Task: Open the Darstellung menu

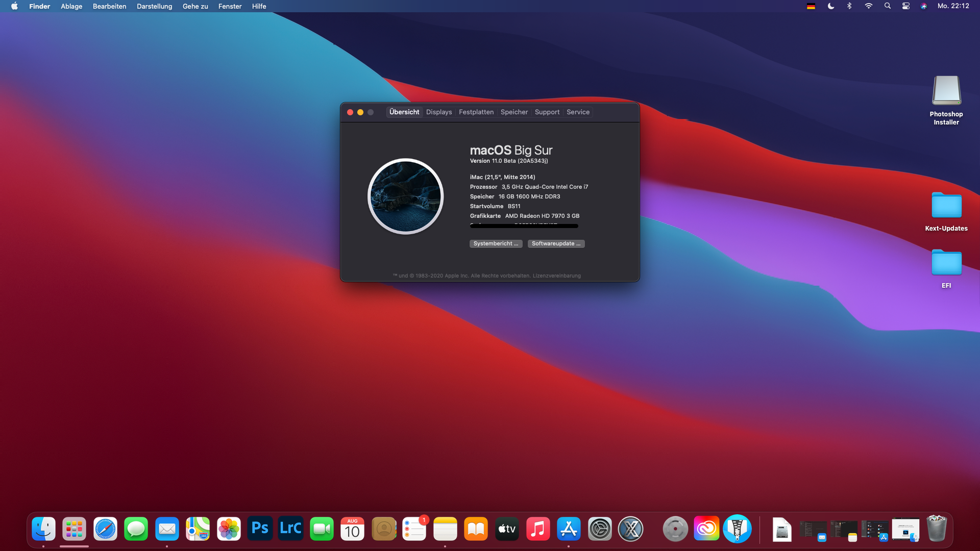Action: [x=154, y=6]
